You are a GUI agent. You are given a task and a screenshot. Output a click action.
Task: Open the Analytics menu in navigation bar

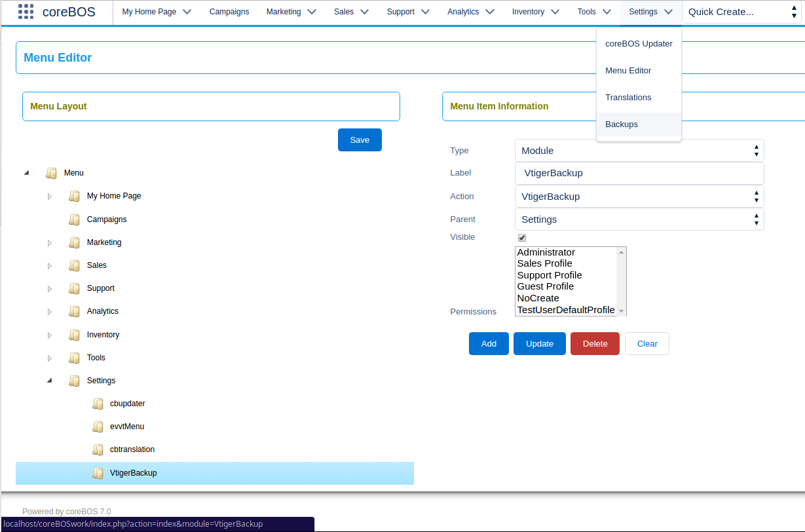(470, 12)
